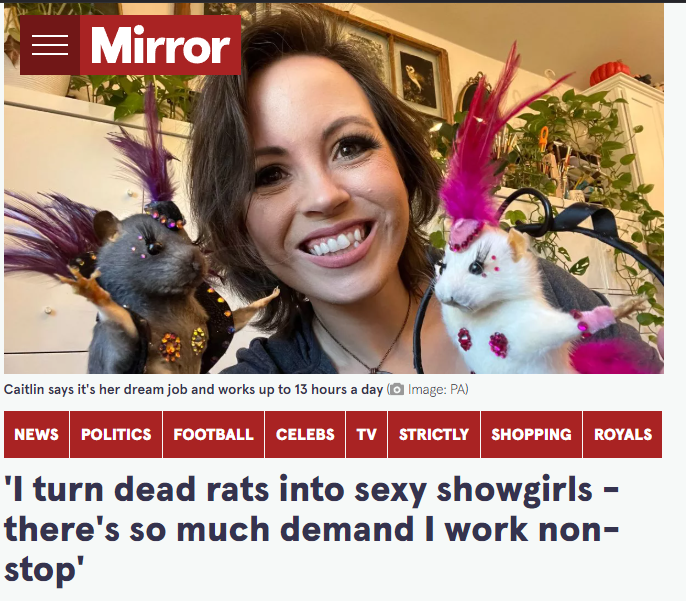Open the Royals section
The image size is (686, 601).
tap(623, 434)
